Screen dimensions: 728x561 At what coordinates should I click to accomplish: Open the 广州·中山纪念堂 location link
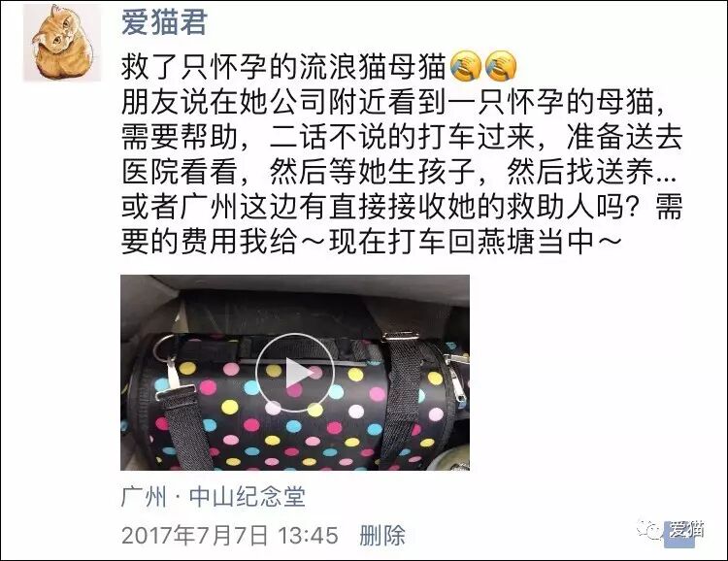click(x=214, y=497)
